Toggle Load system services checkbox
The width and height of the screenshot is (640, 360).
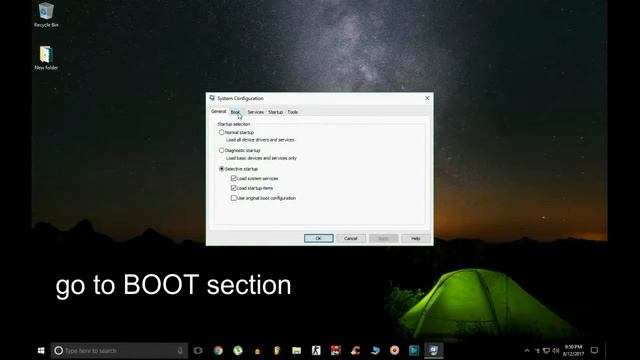[233, 178]
